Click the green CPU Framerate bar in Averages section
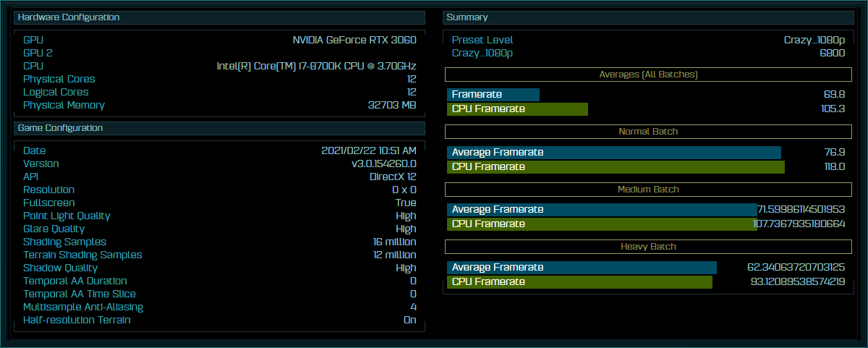Image resolution: width=868 pixels, height=348 pixels. (x=517, y=109)
